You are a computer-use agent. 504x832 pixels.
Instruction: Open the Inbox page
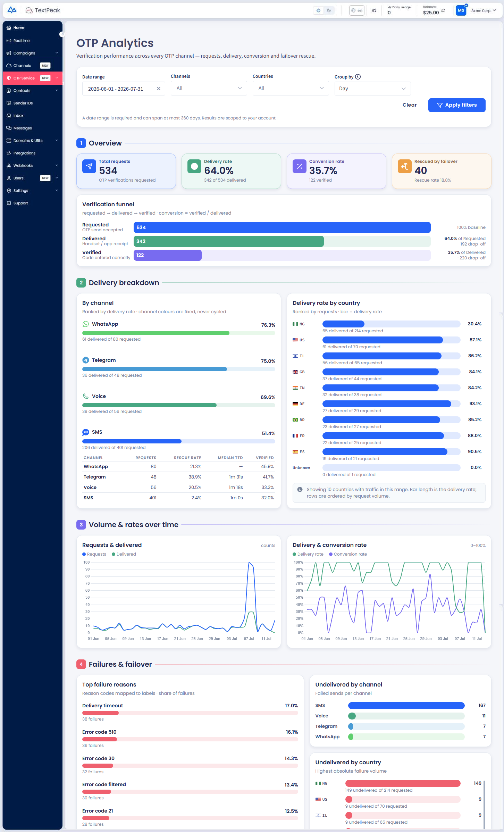33,116
